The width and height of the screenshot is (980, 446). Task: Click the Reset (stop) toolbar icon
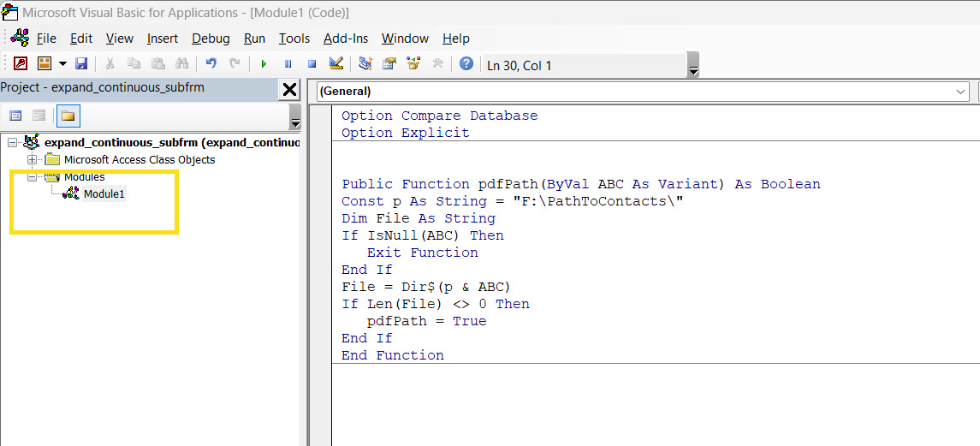pos(312,64)
